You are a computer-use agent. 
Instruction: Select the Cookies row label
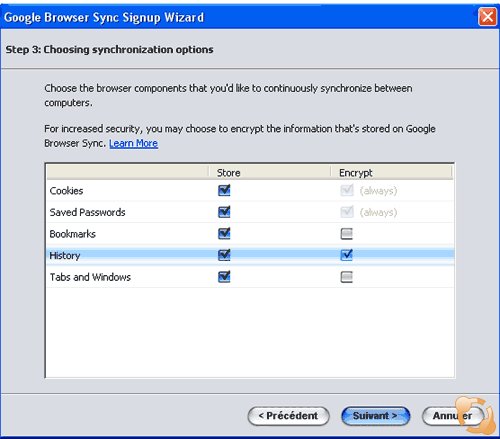[66, 191]
